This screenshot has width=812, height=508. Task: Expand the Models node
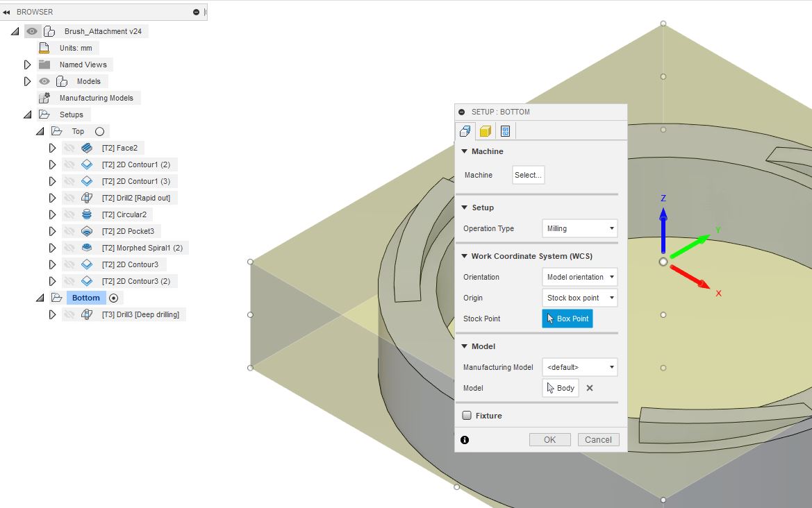(28, 81)
